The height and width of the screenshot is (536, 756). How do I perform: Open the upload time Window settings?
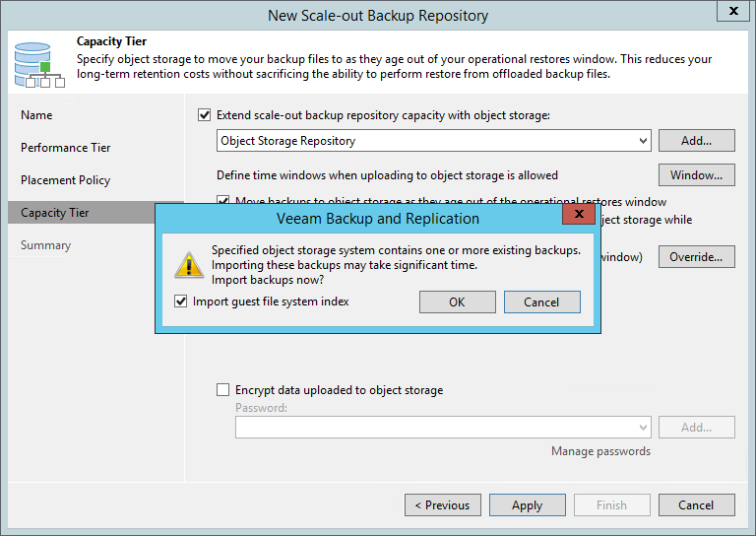696,175
